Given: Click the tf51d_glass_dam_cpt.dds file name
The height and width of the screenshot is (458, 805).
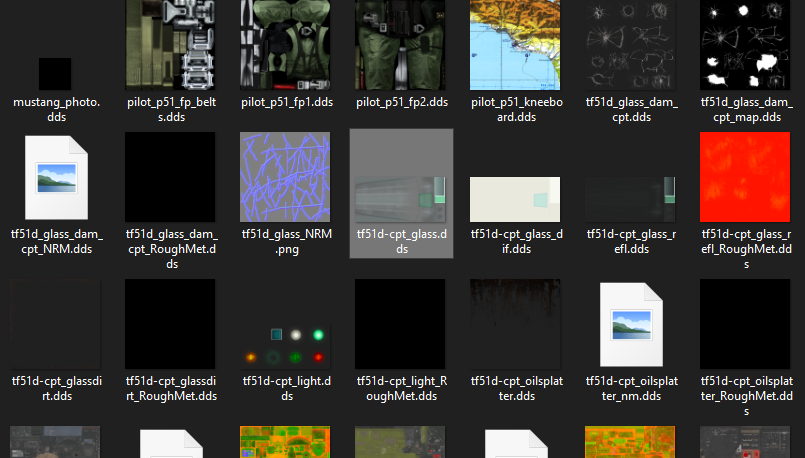Looking at the screenshot, I should coord(632,109).
